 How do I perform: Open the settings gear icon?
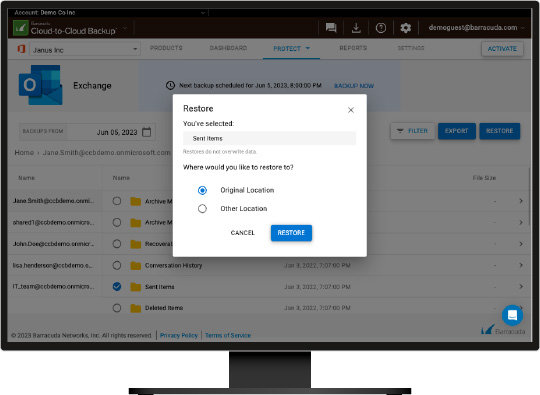coord(405,28)
